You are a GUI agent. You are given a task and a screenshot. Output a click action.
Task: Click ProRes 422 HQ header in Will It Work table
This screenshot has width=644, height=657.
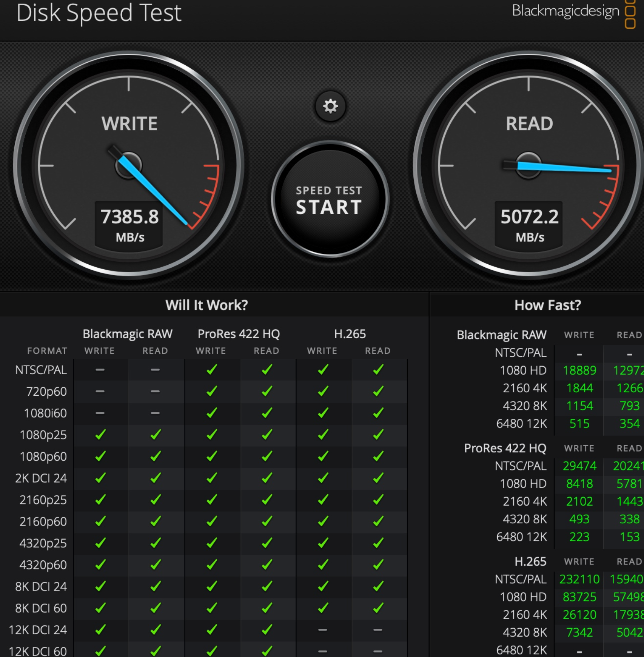[239, 334]
